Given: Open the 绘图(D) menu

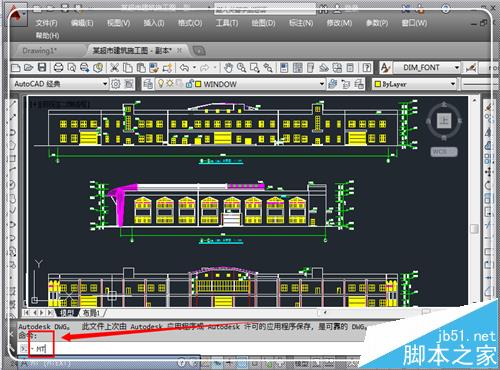Looking at the screenshot, I should coord(263,23).
